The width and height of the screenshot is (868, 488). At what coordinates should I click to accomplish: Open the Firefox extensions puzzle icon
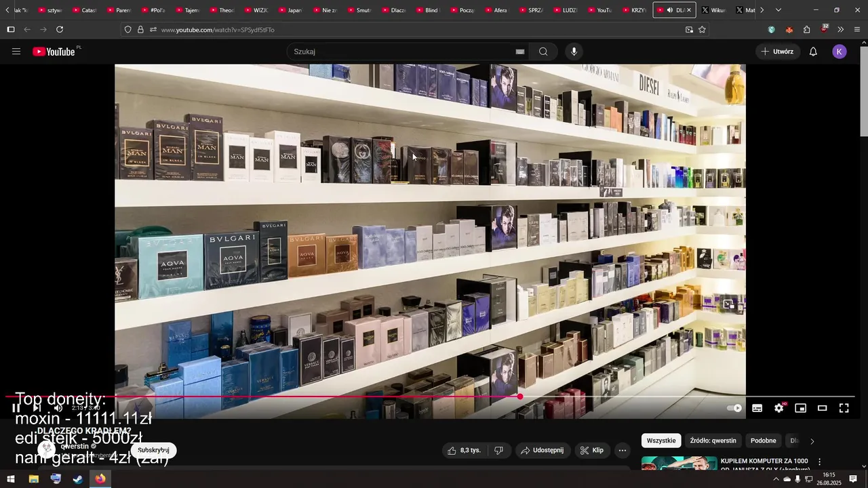806,30
